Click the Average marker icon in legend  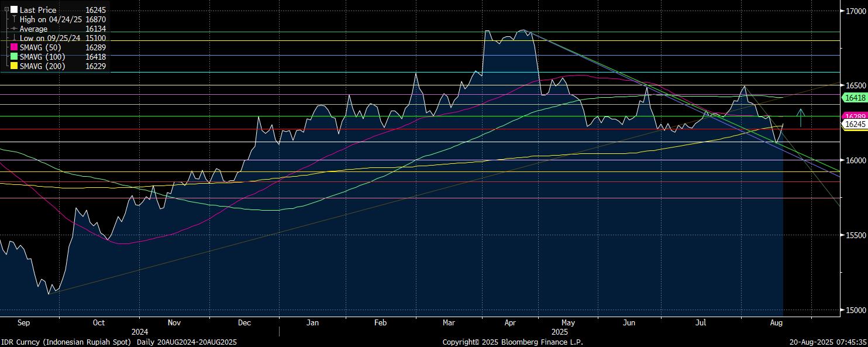pyautogui.click(x=14, y=29)
